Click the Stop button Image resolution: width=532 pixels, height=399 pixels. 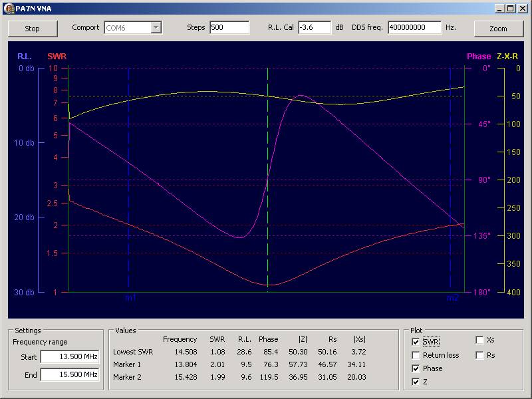click(x=32, y=28)
